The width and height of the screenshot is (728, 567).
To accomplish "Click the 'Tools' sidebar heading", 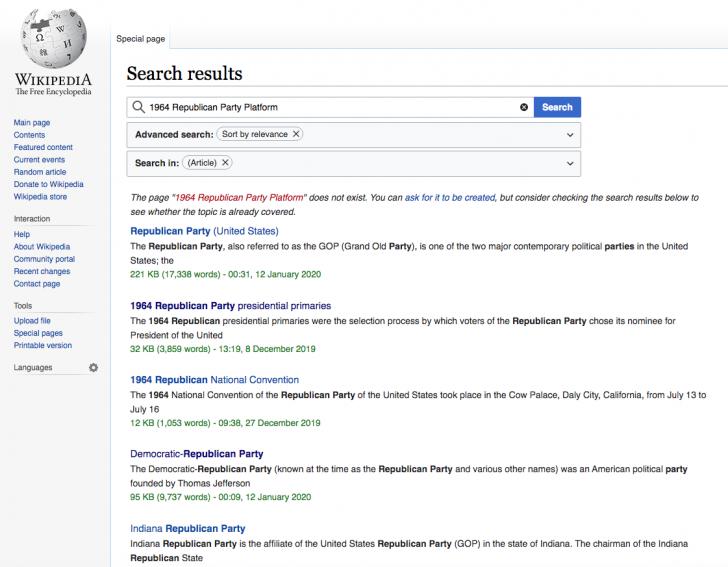I will pos(23,306).
